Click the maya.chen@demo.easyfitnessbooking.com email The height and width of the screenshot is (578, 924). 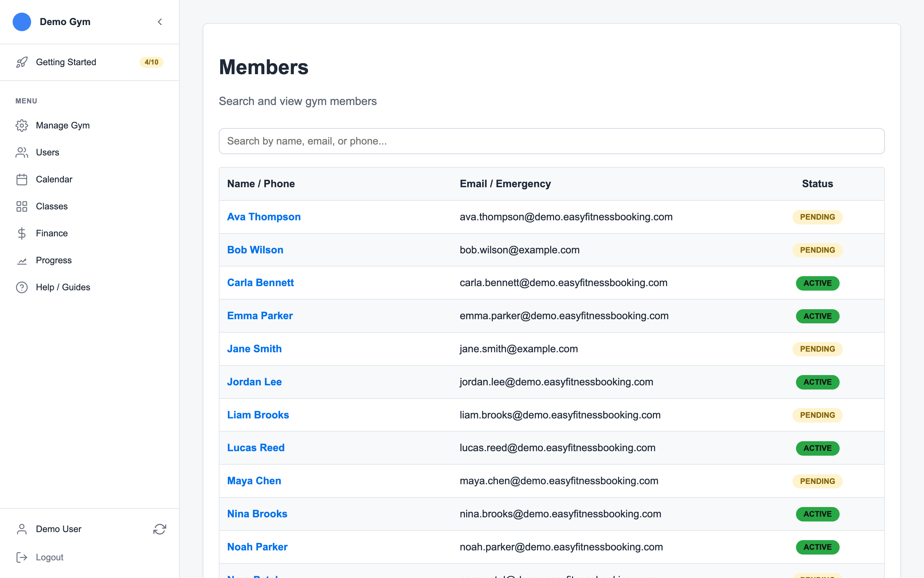[x=559, y=481]
